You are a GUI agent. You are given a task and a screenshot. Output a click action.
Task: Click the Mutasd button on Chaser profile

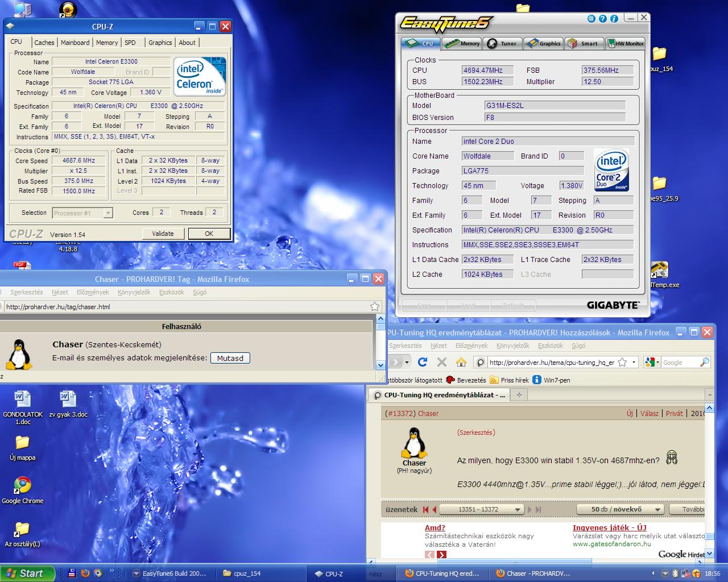(230, 358)
